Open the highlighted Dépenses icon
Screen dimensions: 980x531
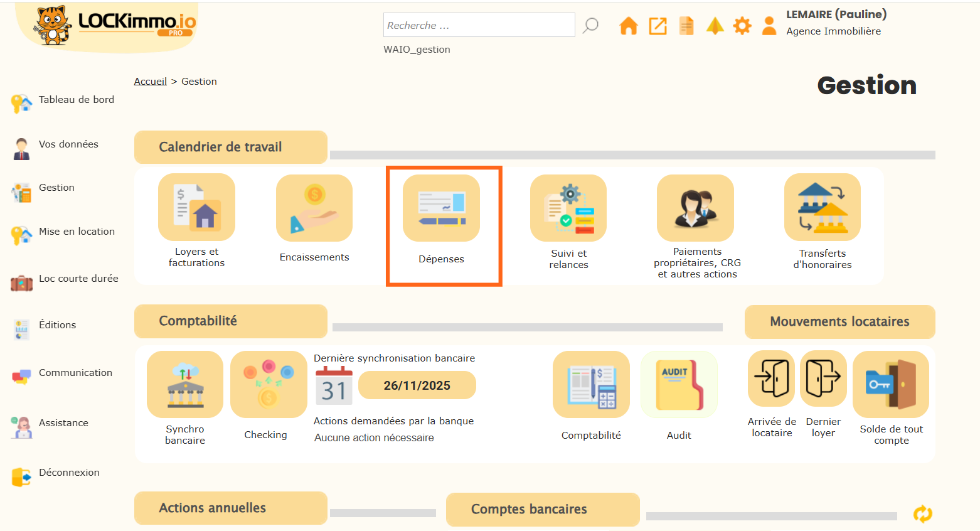pyautogui.click(x=441, y=208)
